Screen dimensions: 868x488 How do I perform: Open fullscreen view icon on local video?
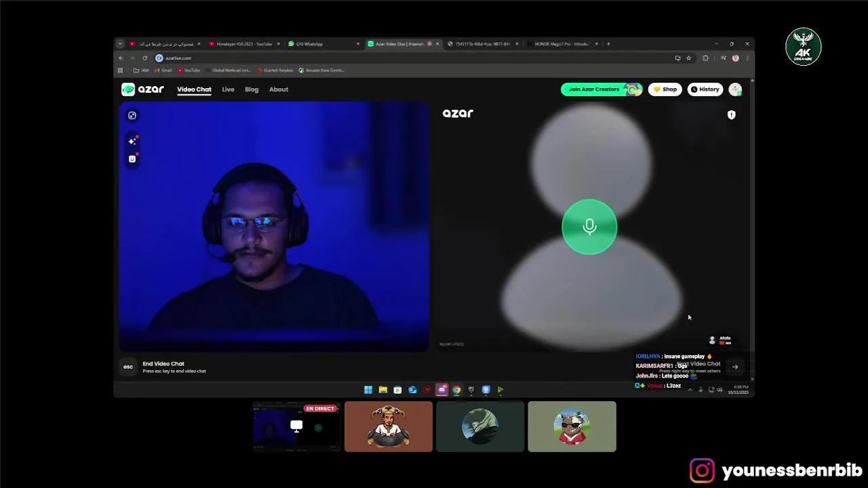tap(132, 115)
